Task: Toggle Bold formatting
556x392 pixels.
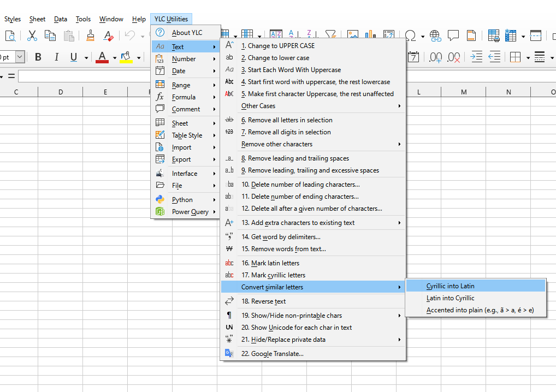Action: [38, 57]
